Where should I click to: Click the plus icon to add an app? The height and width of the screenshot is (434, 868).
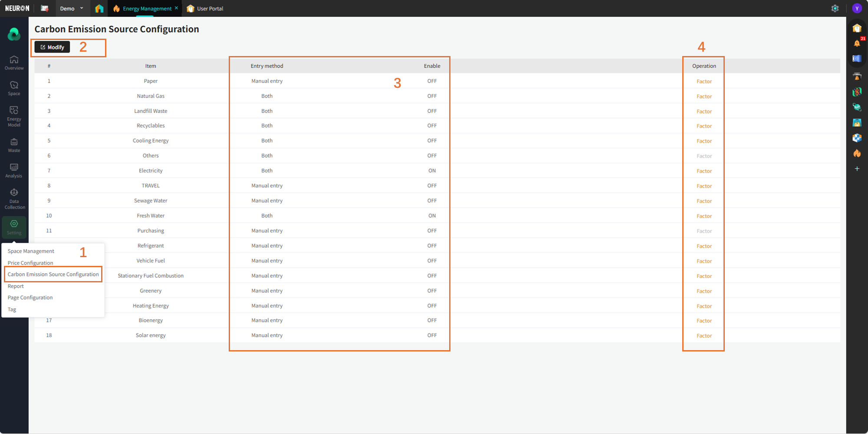[x=857, y=169]
